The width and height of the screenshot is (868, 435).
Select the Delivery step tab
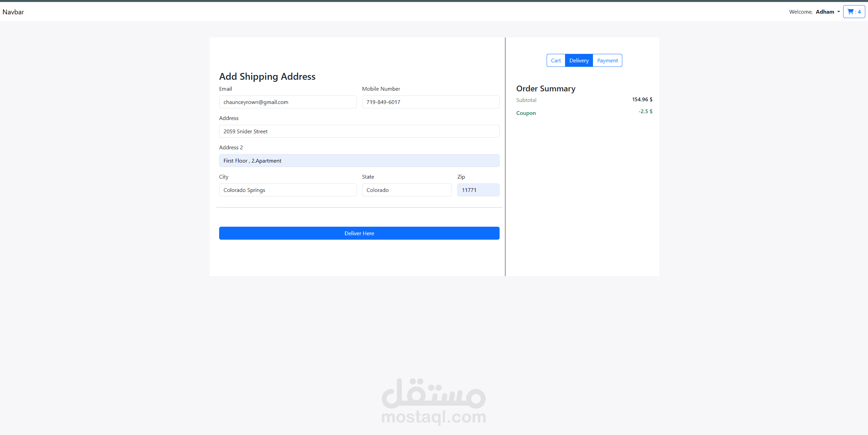click(x=579, y=60)
